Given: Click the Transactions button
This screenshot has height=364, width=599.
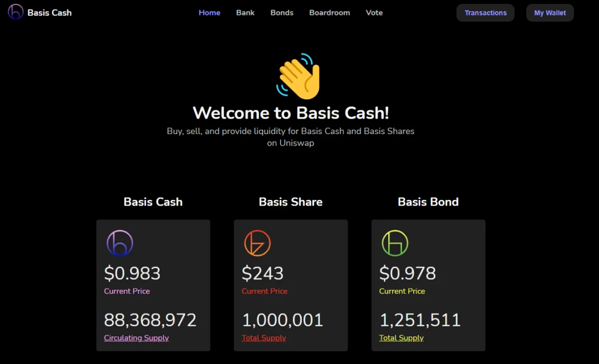Looking at the screenshot, I should tap(485, 13).
